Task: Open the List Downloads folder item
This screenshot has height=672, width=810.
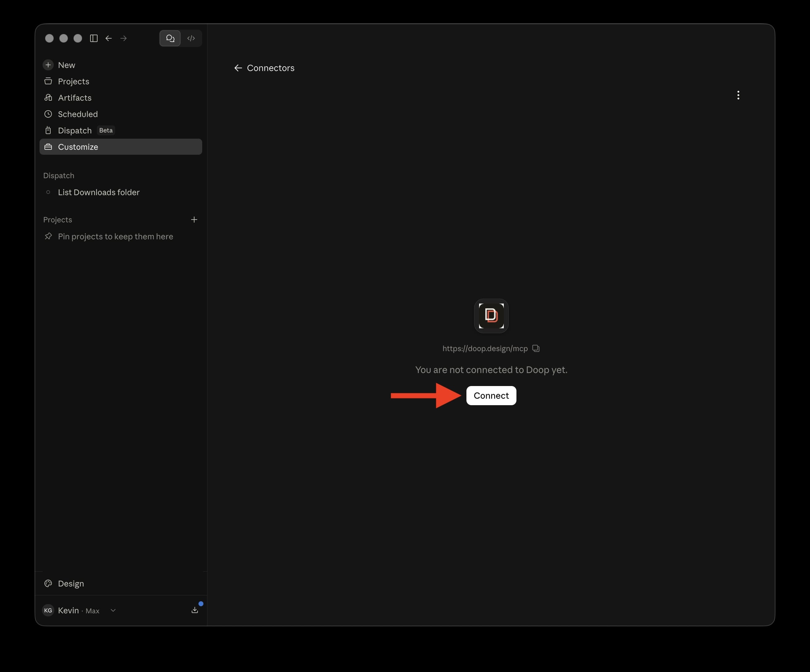Action: click(x=121, y=192)
